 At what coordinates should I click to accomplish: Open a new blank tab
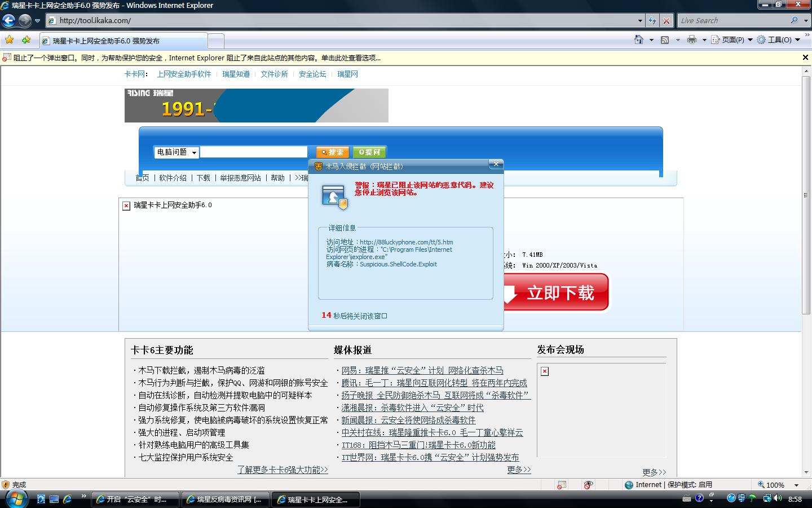point(216,41)
